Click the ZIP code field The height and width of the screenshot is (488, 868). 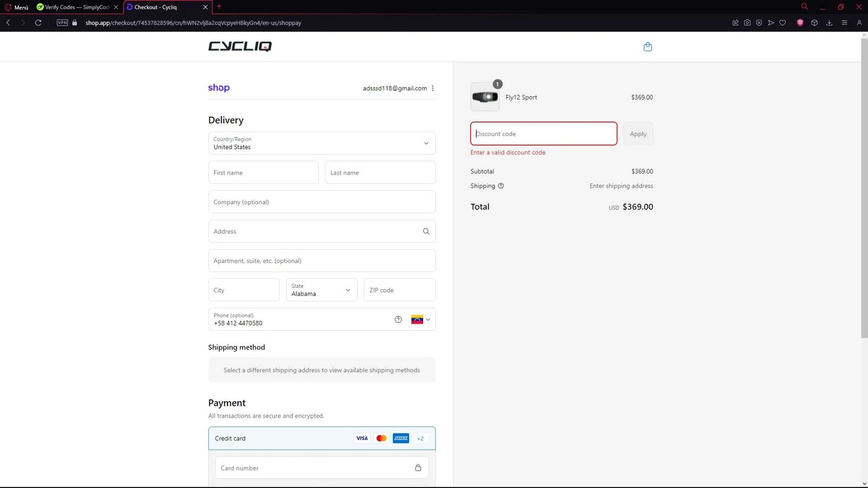[399, 290]
